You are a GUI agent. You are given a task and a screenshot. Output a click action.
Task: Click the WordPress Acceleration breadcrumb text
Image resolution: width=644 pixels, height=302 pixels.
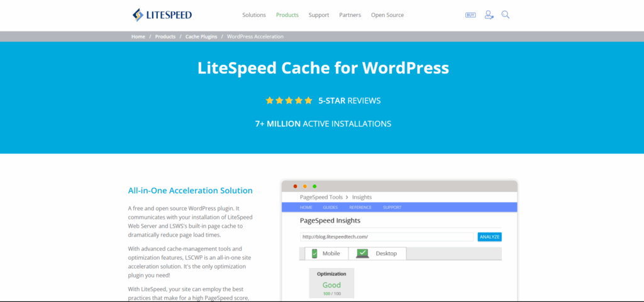(x=255, y=36)
